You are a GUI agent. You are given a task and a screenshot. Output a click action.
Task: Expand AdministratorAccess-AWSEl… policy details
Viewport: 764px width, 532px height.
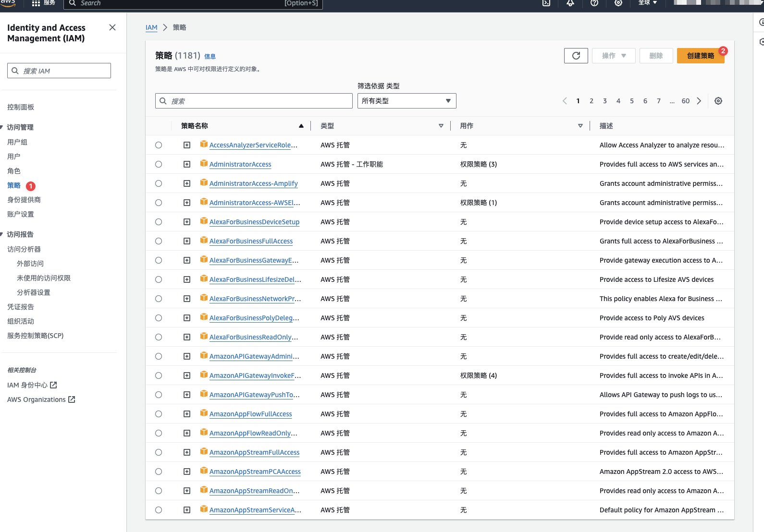click(187, 203)
